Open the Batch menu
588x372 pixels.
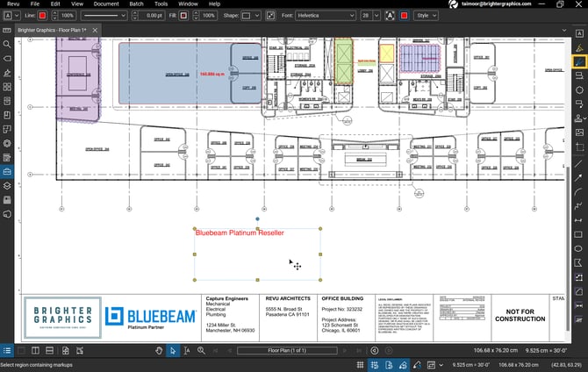coord(137,4)
